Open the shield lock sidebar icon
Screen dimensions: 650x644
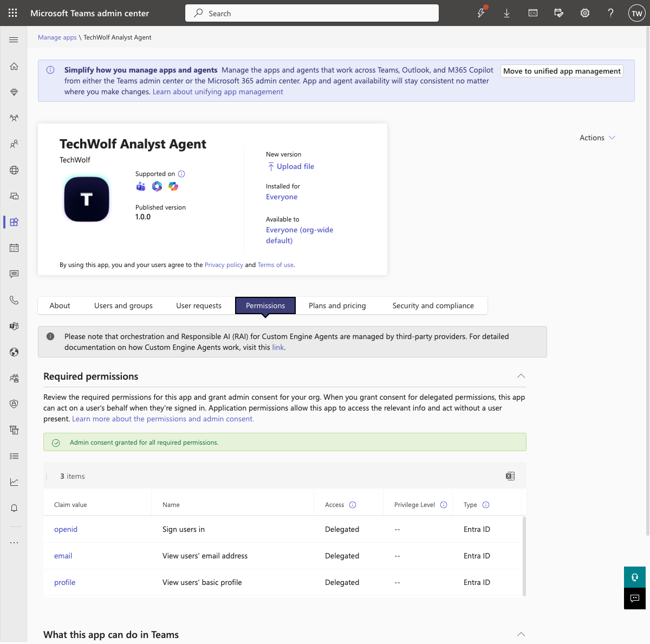(14, 404)
